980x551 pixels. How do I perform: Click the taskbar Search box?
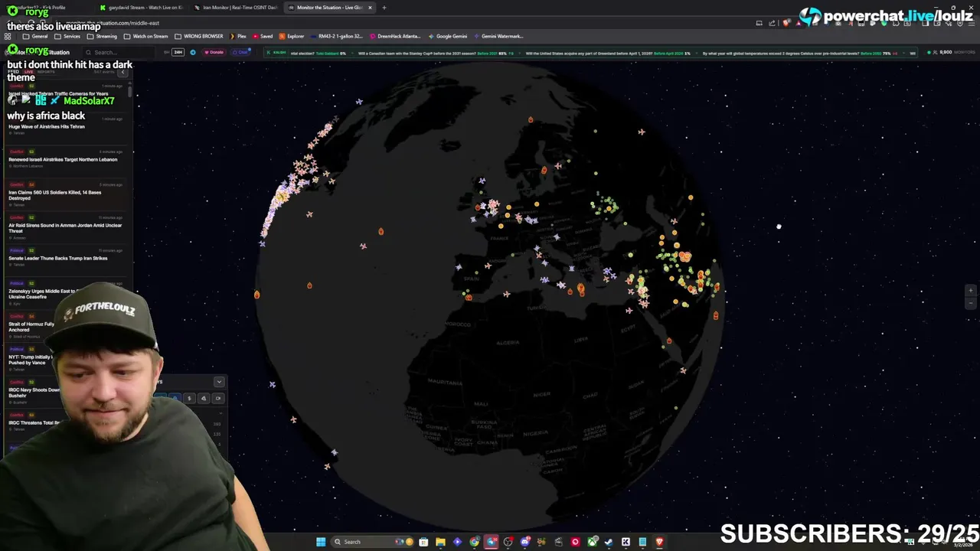[x=372, y=542]
